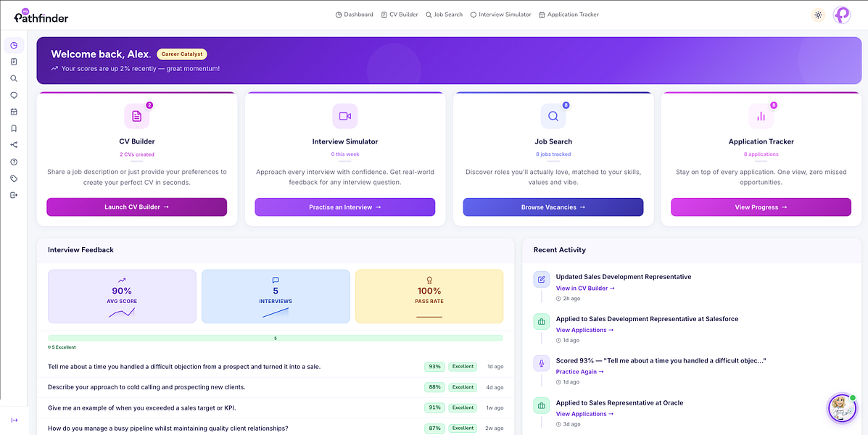
Task: Open Job Search in top navigation
Action: [444, 14]
